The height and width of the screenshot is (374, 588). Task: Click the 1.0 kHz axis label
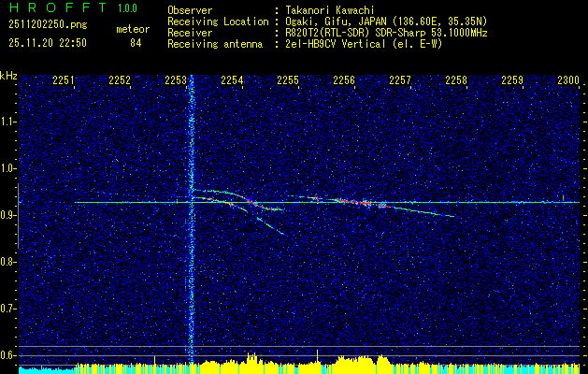[x=7, y=168]
